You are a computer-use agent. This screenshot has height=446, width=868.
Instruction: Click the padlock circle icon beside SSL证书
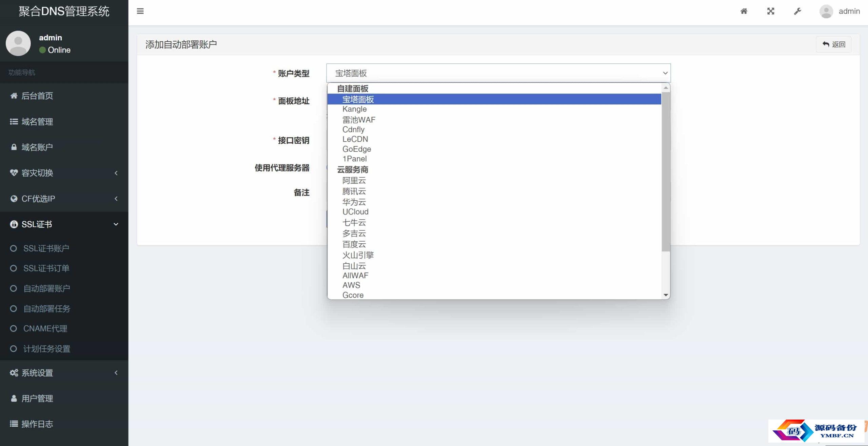click(14, 224)
